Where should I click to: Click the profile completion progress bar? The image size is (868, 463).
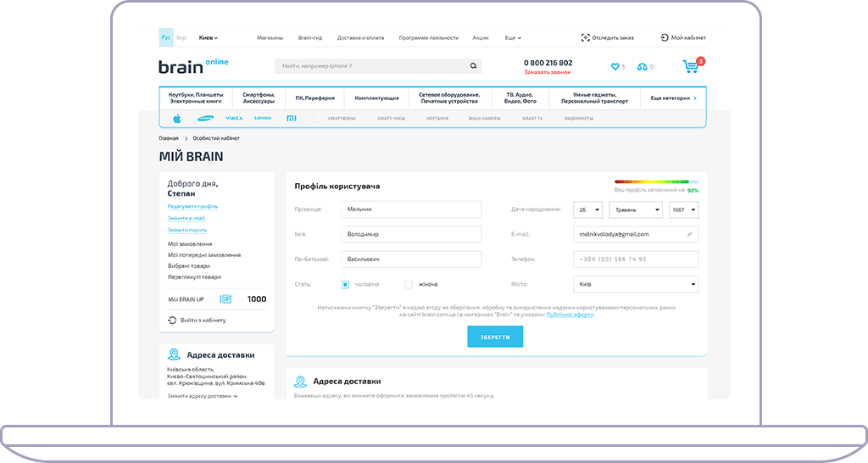(x=656, y=181)
